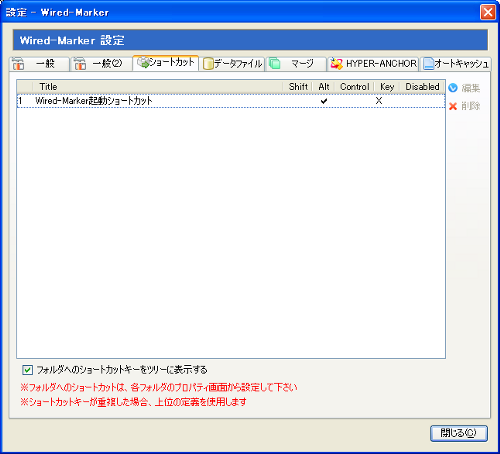The image size is (500, 454).
Task: Click the green マージ tab icon
Action: click(274, 63)
